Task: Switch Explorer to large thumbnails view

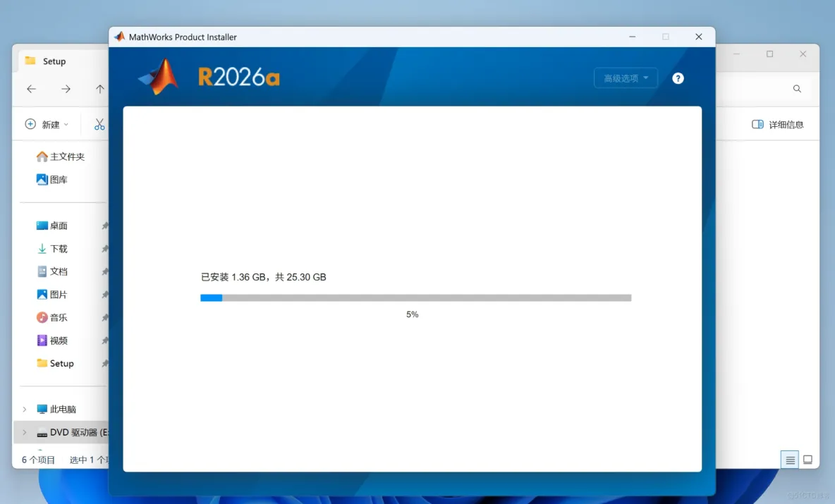Action: tap(807, 460)
